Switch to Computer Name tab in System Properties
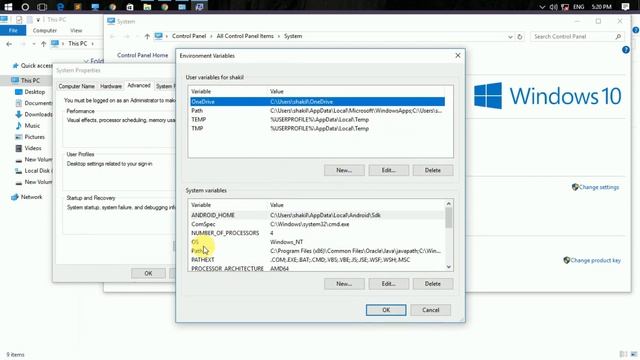This screenshot has width=640, height=360. point(76,86)
